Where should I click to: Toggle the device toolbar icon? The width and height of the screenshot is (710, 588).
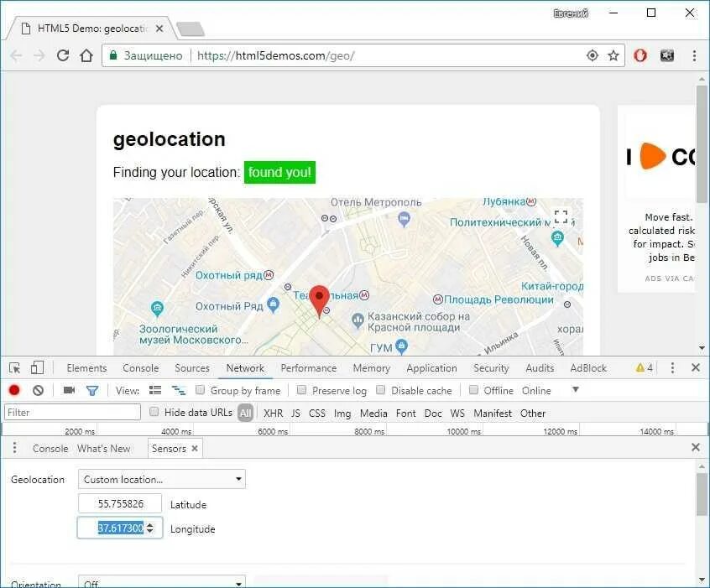[x=37, y=367]
